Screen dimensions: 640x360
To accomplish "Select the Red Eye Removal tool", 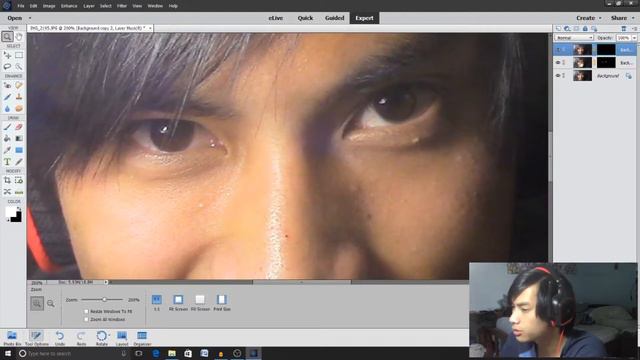I will coord(7,85).
